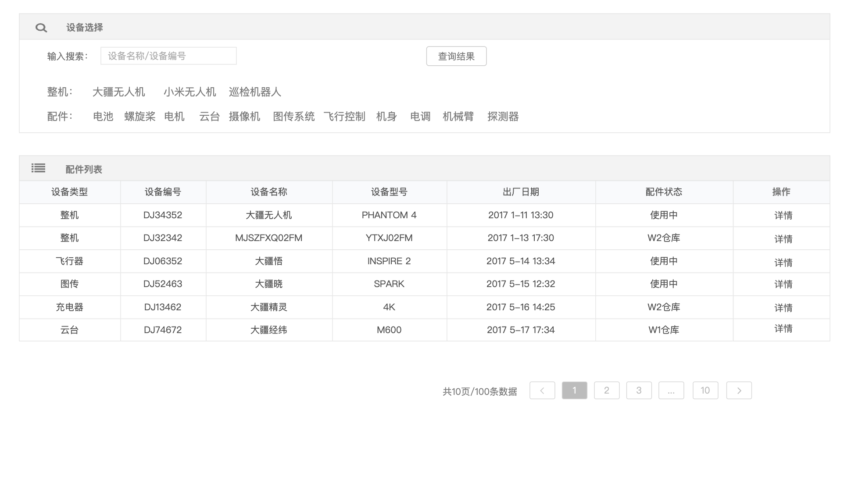
Task: Click inside the 设备名称/设备编号 search field
Action: [168, 56]
